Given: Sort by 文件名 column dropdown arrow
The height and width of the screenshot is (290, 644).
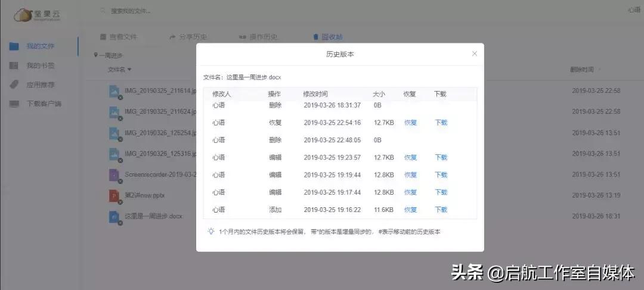Looking at the screenshot, I should click(x=129, y=70).
